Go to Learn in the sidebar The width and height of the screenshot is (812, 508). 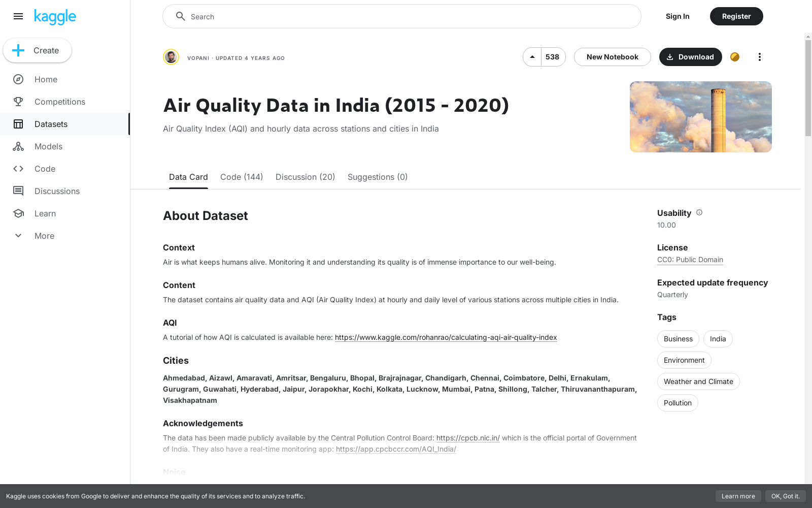coord(65,213)
